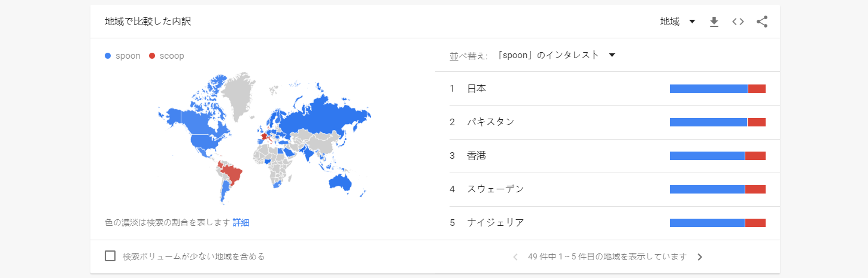Click the red scoop legend dot

pos(152,56)
